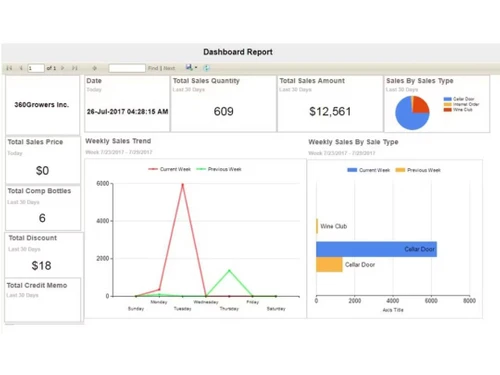Click the Total Sales Amount heading
Screen dimensions: 500x375
pos(312,81)
